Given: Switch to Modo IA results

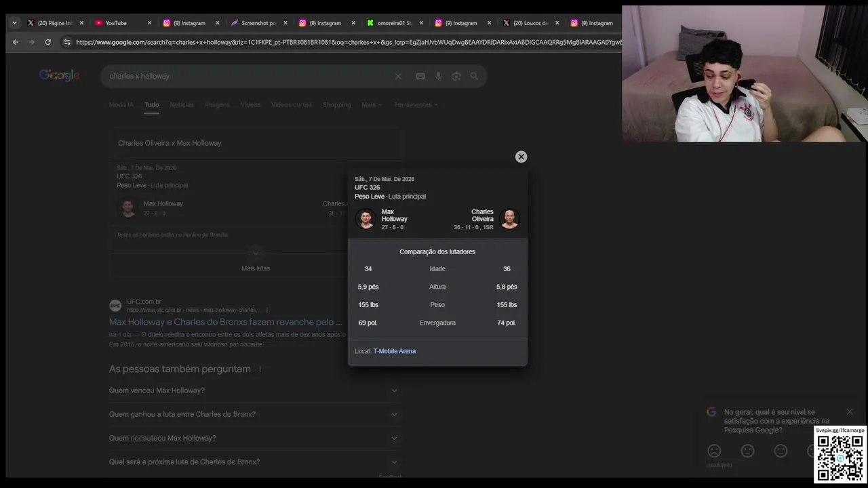Looking at the screenshot, I should pos(121,105).
